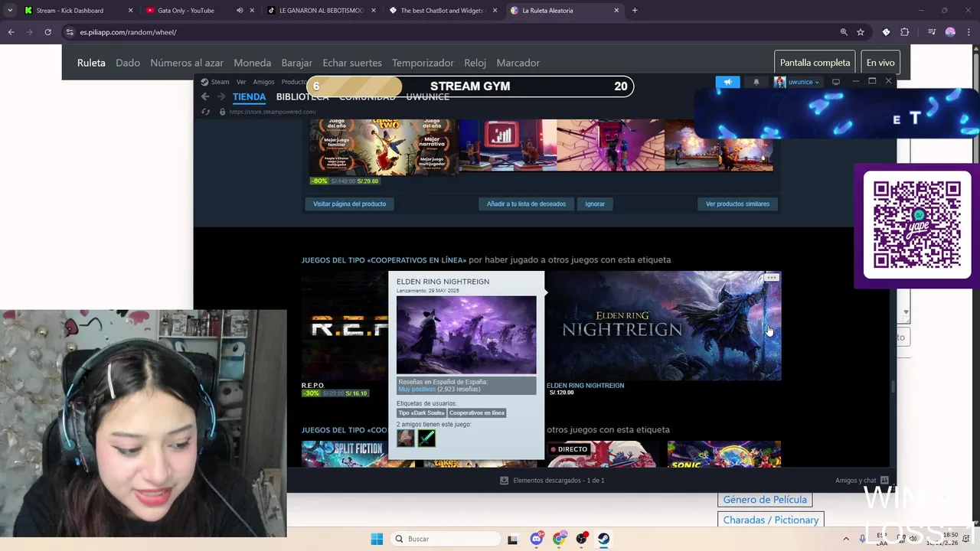The image size is (980, 551).
Task: Open Temporizador page
Action: (x=423, y=63)
